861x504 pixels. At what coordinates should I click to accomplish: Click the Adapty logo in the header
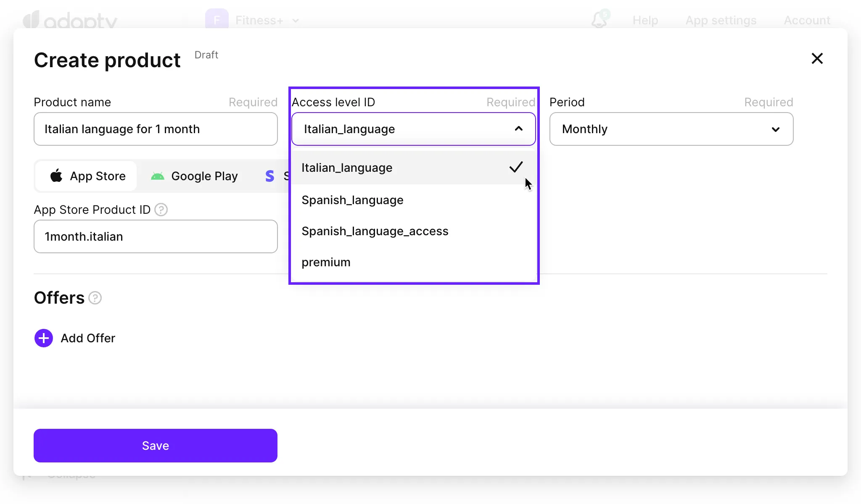(x=70, y=20)
